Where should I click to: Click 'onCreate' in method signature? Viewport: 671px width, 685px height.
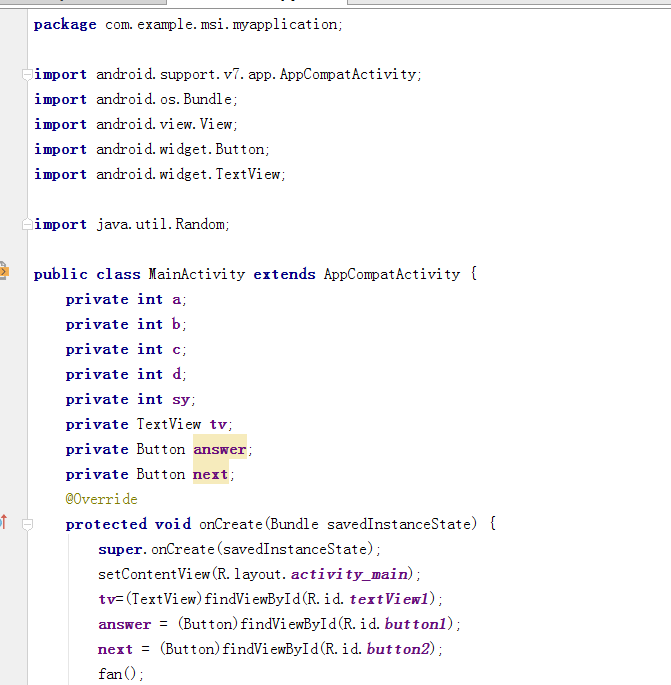coord(231,524)
